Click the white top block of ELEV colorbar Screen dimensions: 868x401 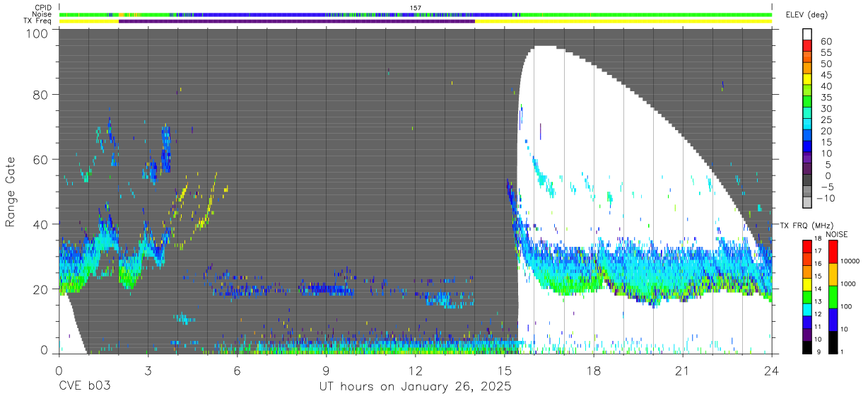click(x=807, y=34)
